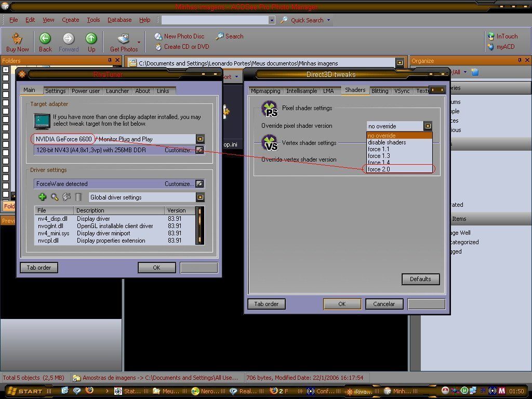Open the Blitting tab in Direct3D tweaks
The height and width of the screenshot is (399, 532).
[x=380, y=91]
